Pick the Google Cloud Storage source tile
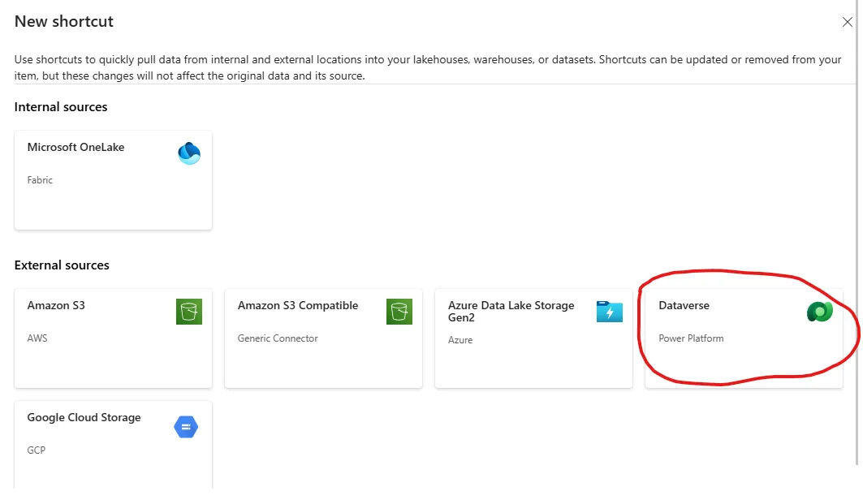This screenshot has width=863, height=504. pos(113,444)
